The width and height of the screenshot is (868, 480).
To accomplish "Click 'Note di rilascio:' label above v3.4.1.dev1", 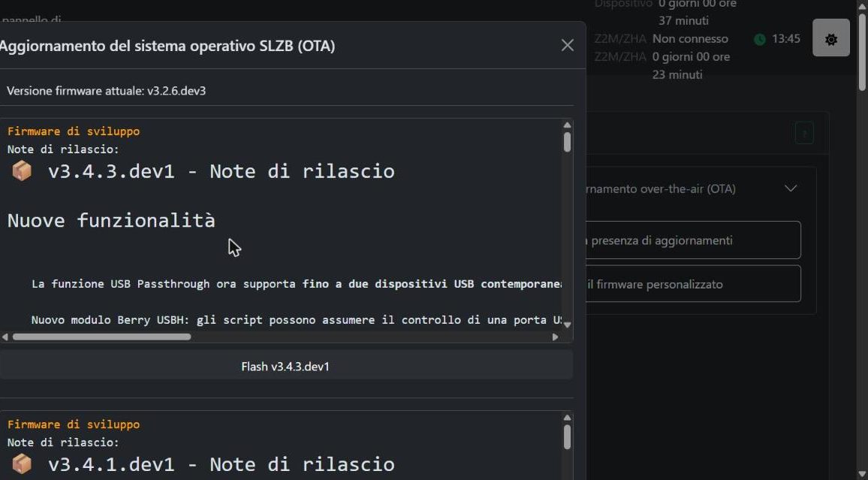I will tap(63, 442).
